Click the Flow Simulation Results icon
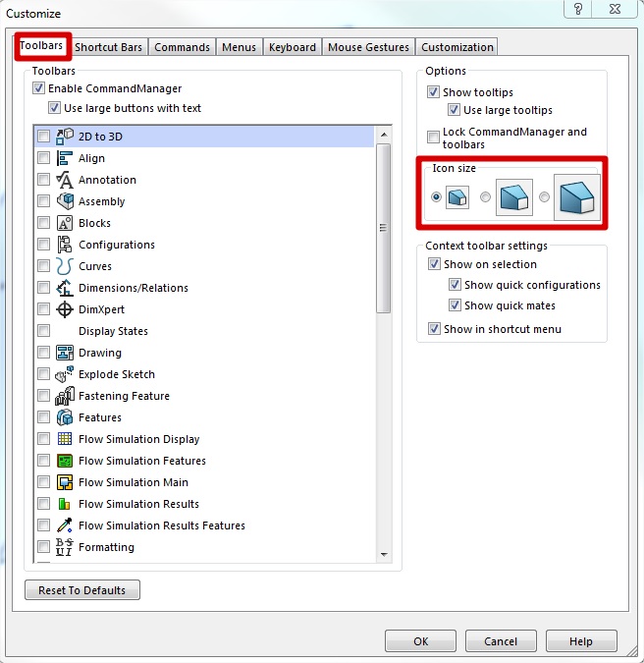 point(65,504)
